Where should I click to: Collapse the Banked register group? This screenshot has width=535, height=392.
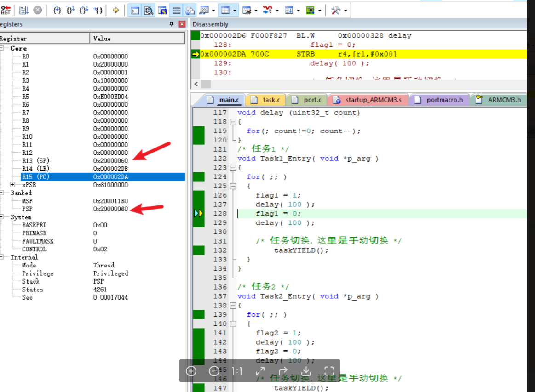2,193
